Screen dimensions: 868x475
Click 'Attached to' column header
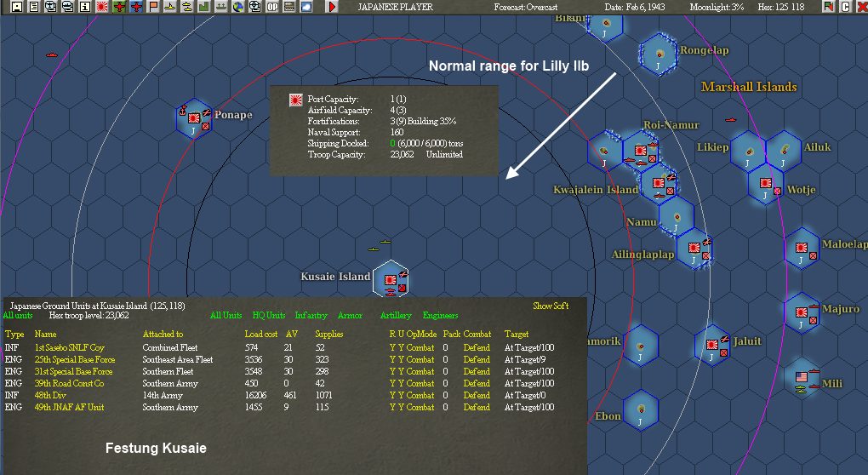coord(163,334)
